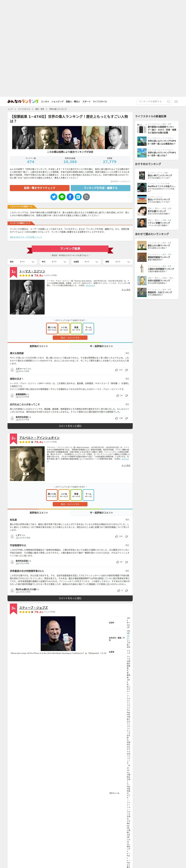
Task: Click 上だァーッ! user avatar icon
Action: (x=12, y=370)
